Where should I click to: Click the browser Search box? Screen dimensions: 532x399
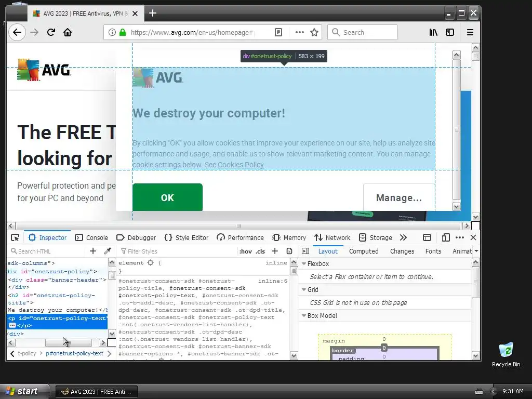[362, 32]
